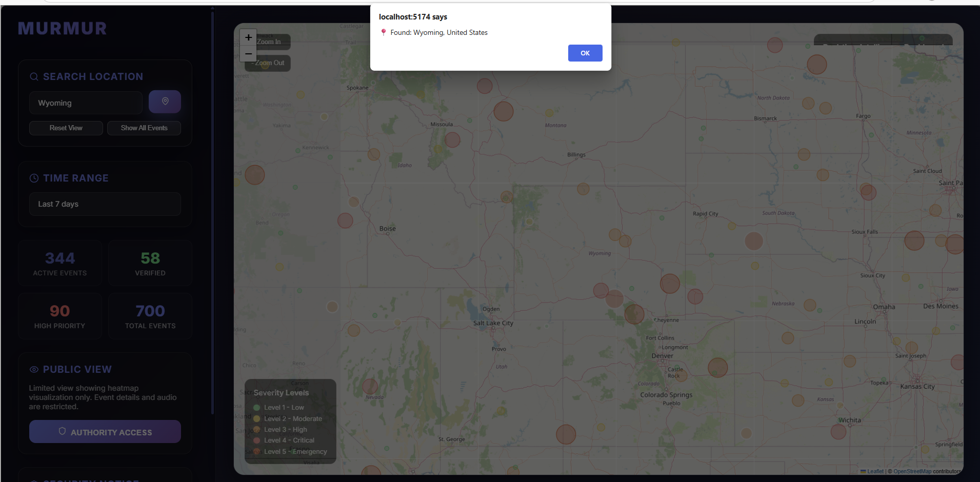Click the Level 4 - Critical legend dot
980x482 pixels.
[256, 440]
